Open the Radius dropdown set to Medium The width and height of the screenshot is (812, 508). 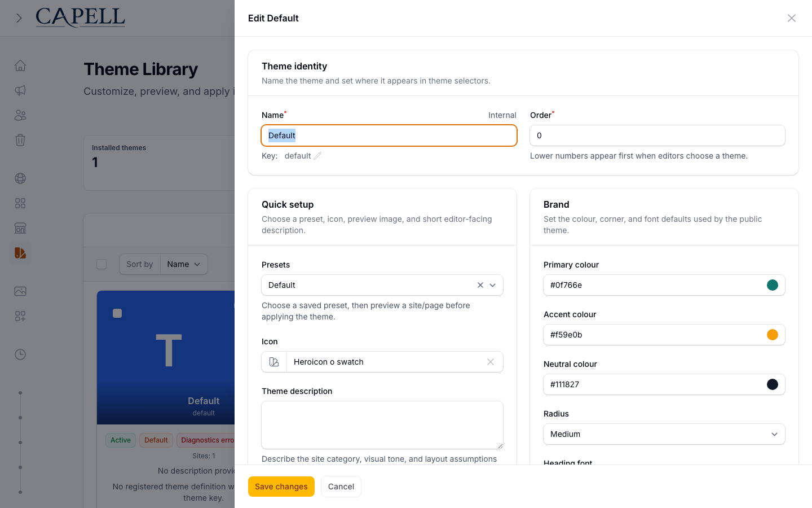[664, 434]
